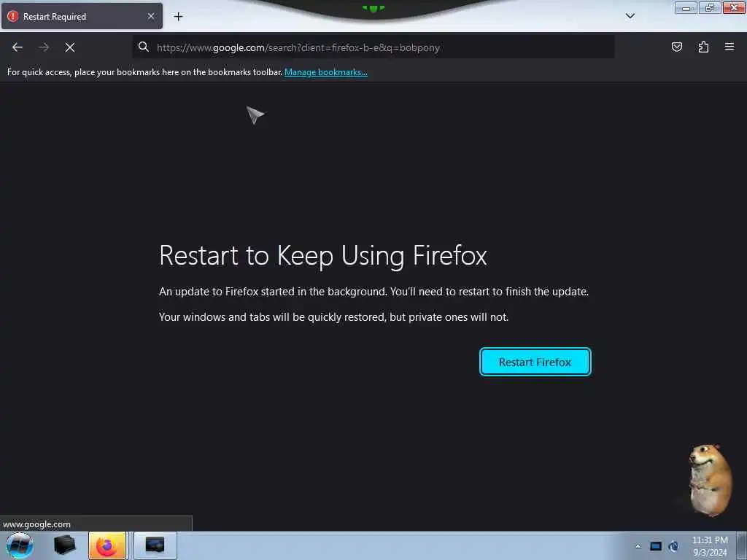
Task: Open the monitor app in the taskbar
Action: click(155, 545)
